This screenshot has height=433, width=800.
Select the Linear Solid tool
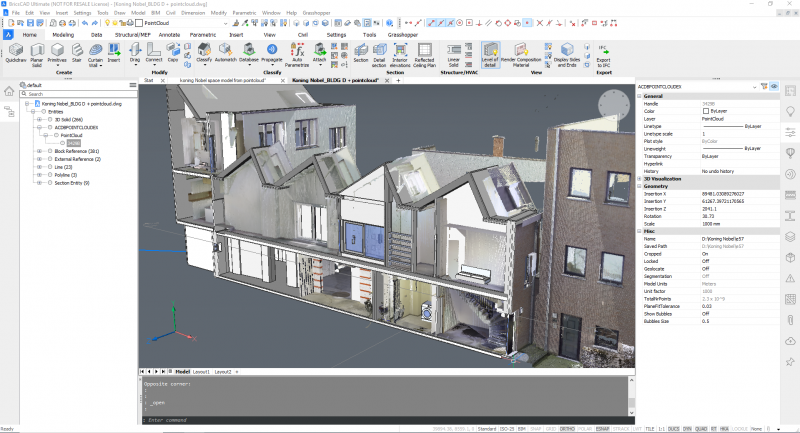click(454, 55)
